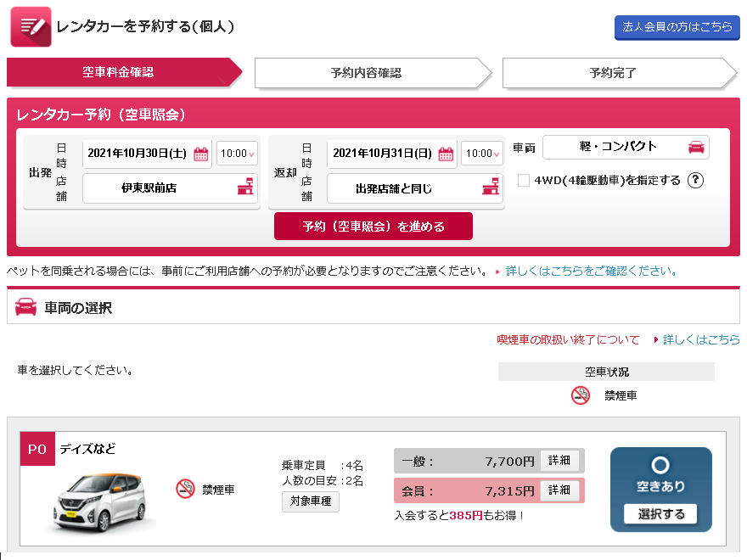This screenshot has height=560, width=747.
Task: Click the 4WD help question mark icon
Action: click(696, 180)
